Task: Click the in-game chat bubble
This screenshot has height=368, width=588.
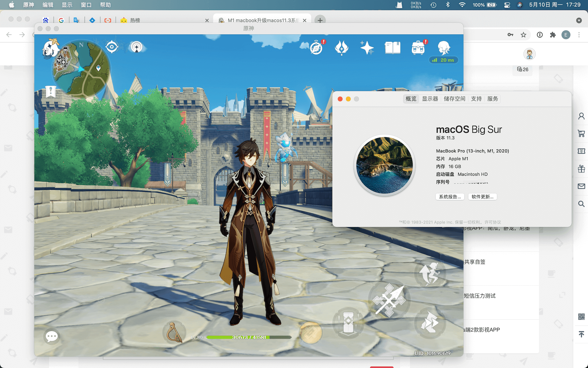Action: tap(51, 336)
